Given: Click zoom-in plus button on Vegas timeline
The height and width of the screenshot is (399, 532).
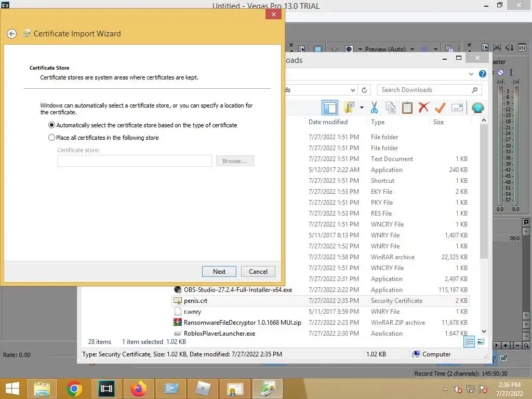Looking at the screenshot, I should (505, 345).
